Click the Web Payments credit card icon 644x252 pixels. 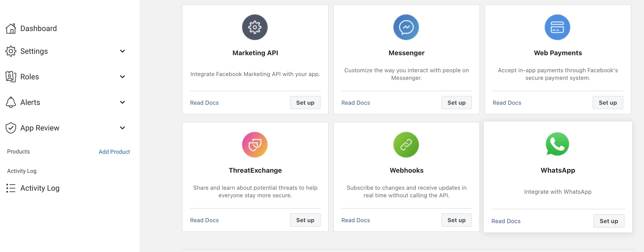(x=557, y=27)
